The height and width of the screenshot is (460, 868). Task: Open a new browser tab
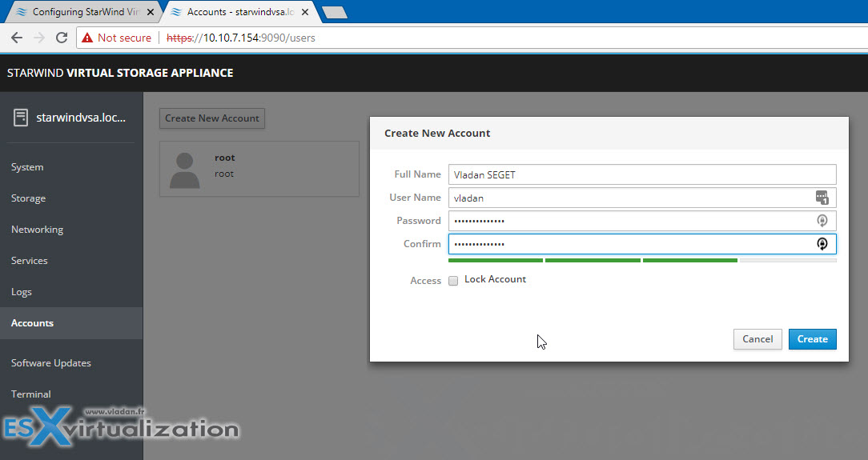[335, 12]
